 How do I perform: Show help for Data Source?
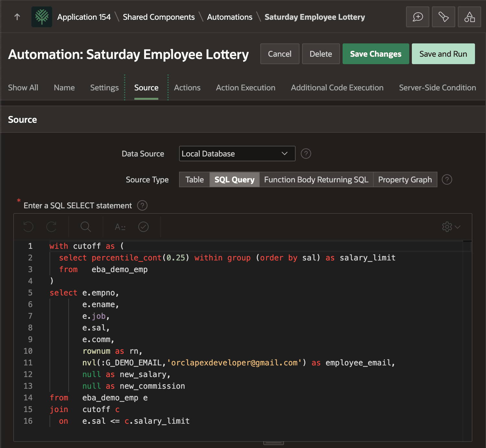coord(306,154)
